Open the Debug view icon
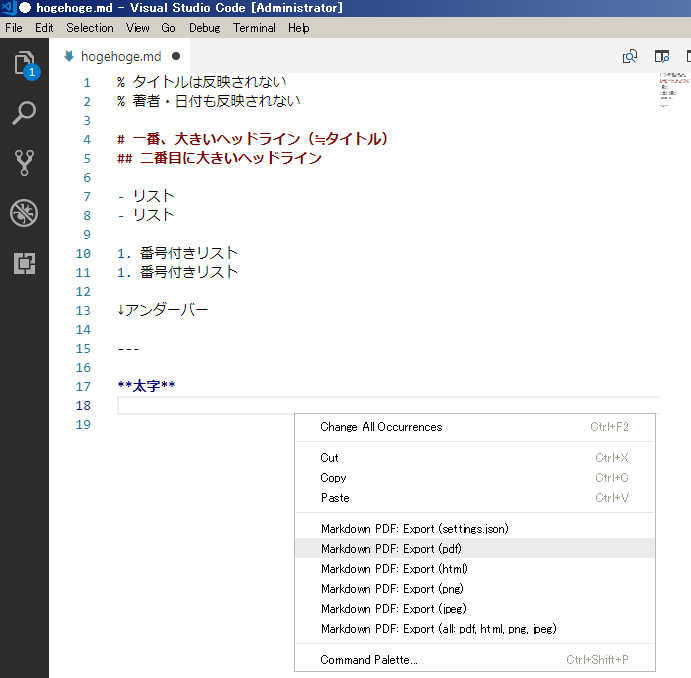Viewport: 691px width, 678px height. 24,213
